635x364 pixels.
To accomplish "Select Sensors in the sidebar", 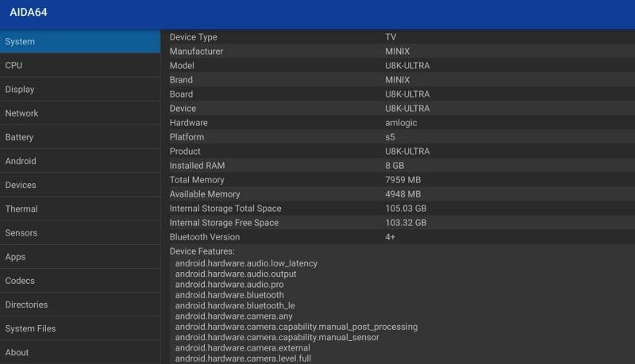I will pyautogui.click(x=79, y=233).
